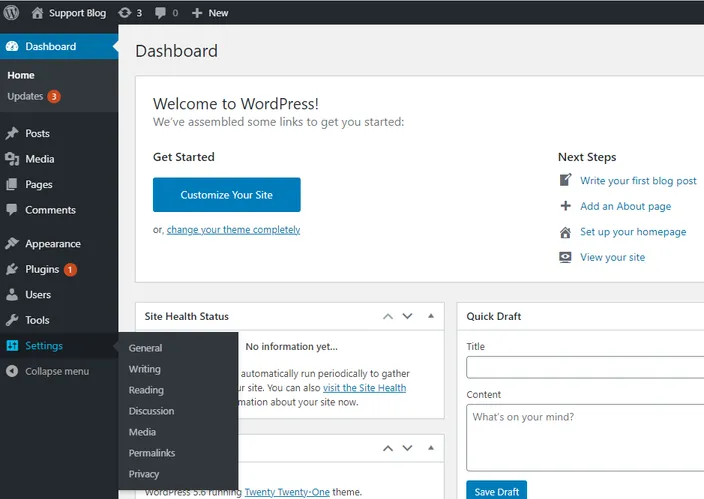This screenshot has width=704, height=499.
Task: Click the Quick Draft panel title
Action: click(x=494, y=316)
